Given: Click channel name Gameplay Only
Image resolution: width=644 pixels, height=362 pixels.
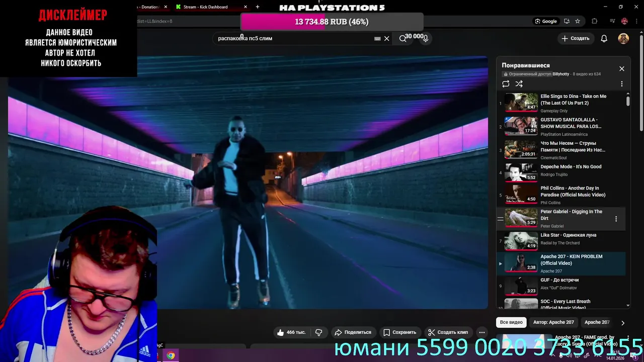Looking at the screenshot, I should coord(554,111).
